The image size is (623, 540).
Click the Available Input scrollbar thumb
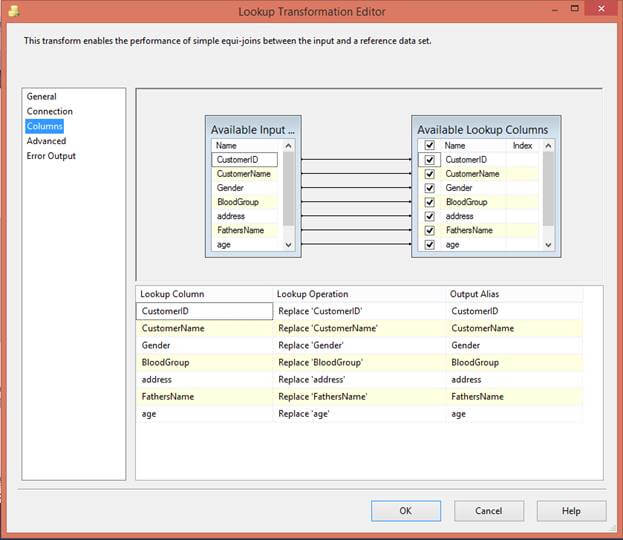click(288, 189)
